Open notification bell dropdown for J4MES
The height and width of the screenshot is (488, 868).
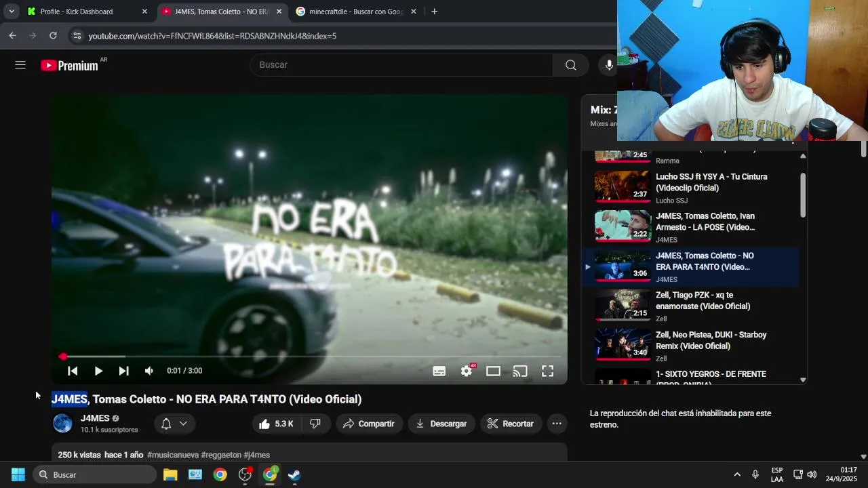(174, 424)
